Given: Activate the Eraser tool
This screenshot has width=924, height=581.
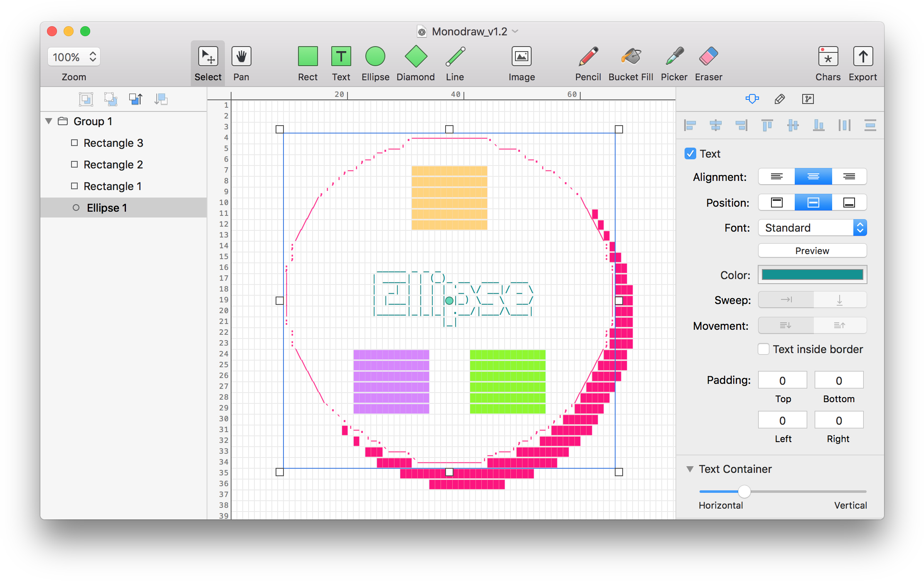Looking at the screenshot, I should [x=708, y=57].
